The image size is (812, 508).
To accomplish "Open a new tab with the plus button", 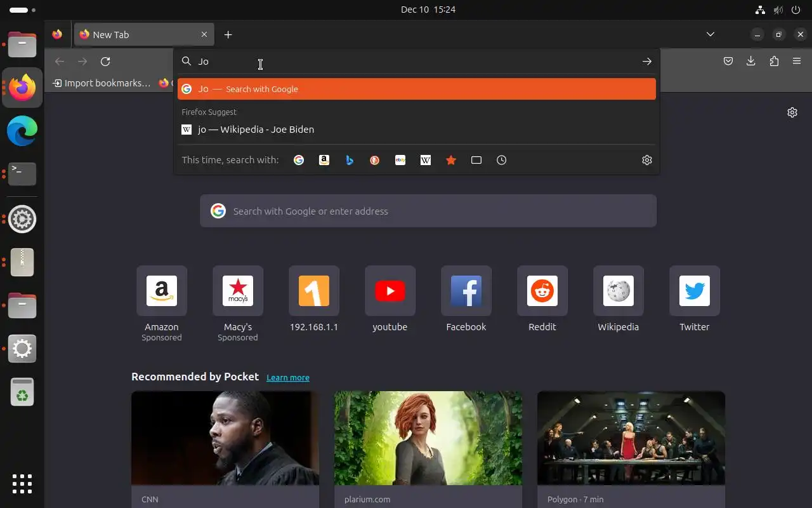I will (228, 35).
